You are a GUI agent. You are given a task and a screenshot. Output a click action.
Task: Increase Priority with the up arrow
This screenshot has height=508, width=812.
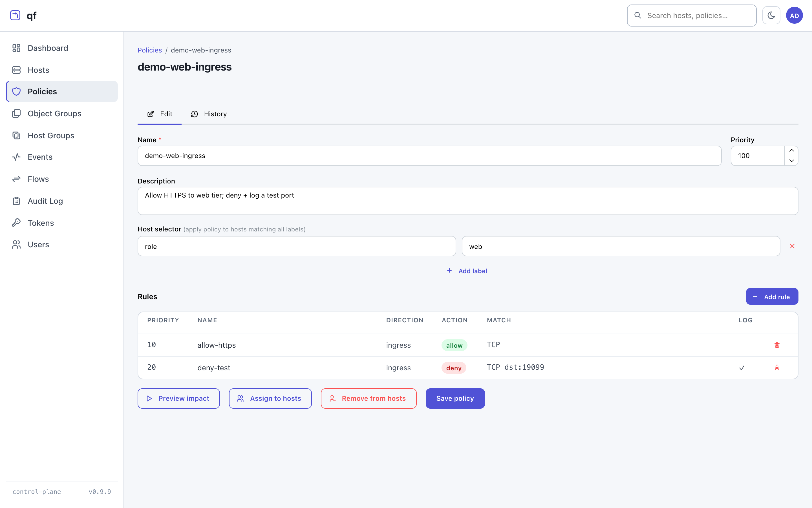pos(791,150)
